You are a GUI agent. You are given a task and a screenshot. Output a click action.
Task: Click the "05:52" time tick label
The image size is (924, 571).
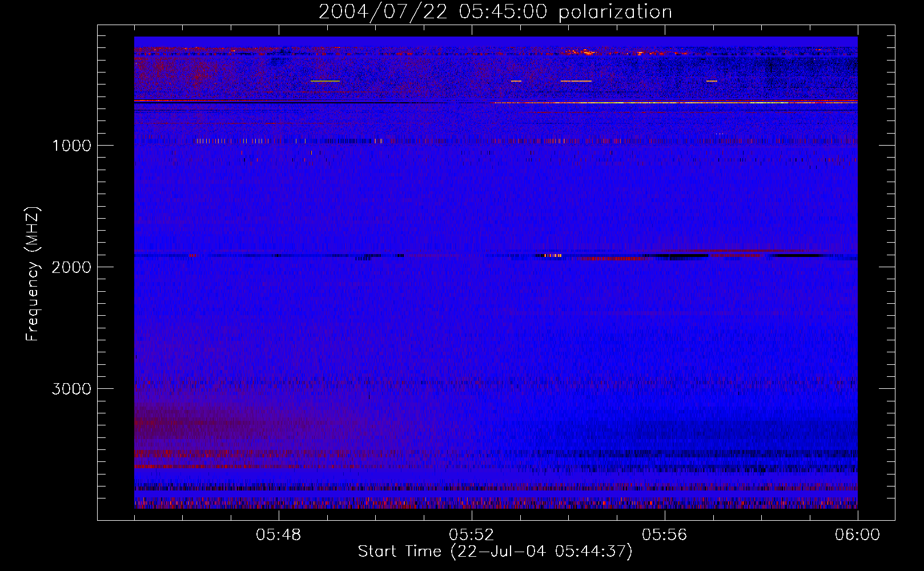pos(472,535)
